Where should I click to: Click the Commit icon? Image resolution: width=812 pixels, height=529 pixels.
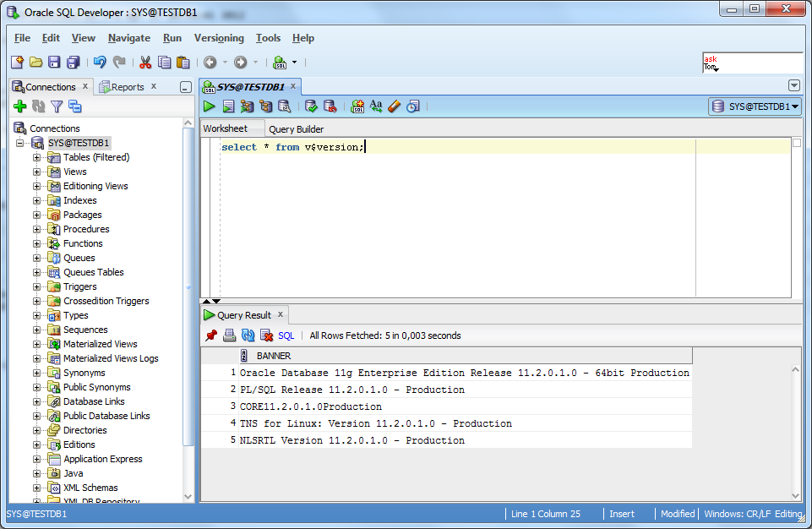311,106
